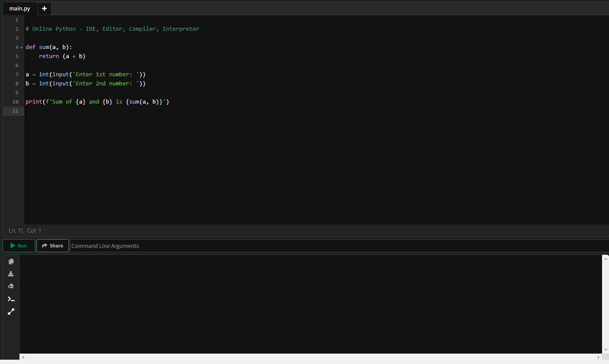This screenshot has height=364, width=609.
Task: Click line number 11 in the gutter
Action: [x=16, y=111]
